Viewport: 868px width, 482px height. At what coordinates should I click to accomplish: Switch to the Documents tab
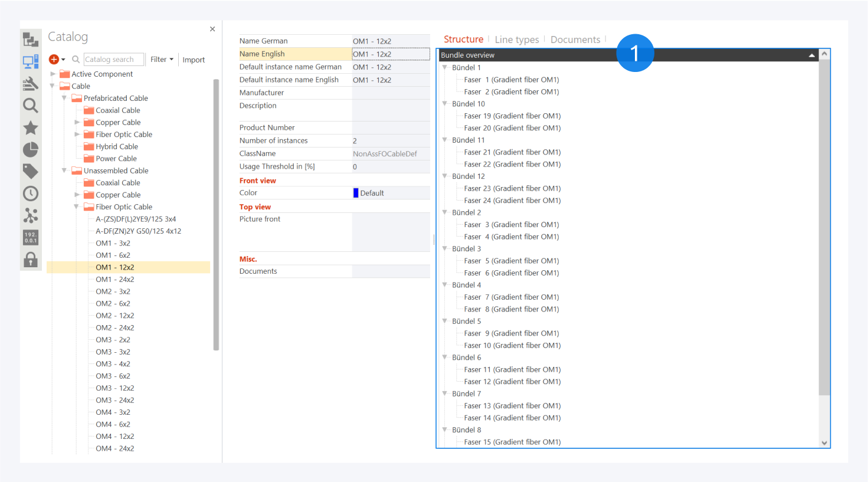point(575,40)
